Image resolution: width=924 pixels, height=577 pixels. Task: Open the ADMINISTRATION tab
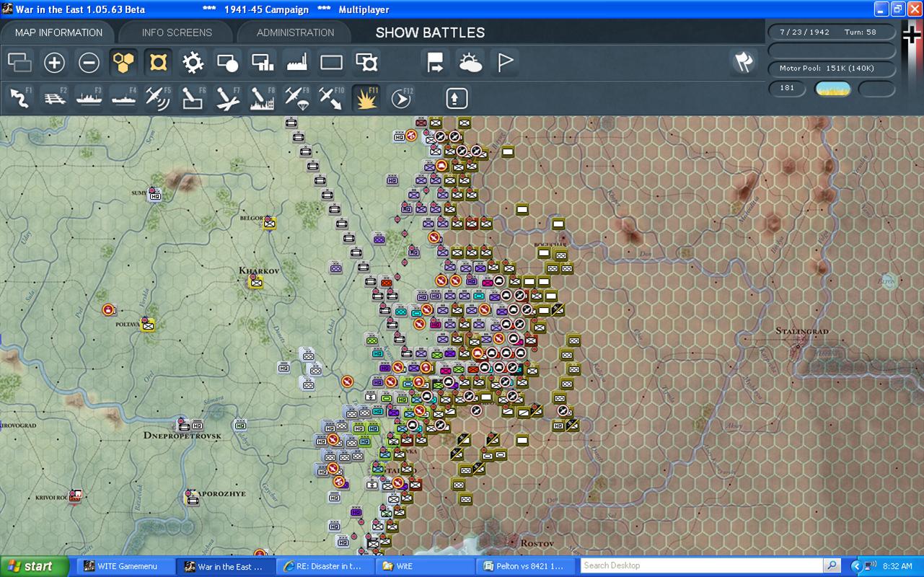[x=295, y=32]
